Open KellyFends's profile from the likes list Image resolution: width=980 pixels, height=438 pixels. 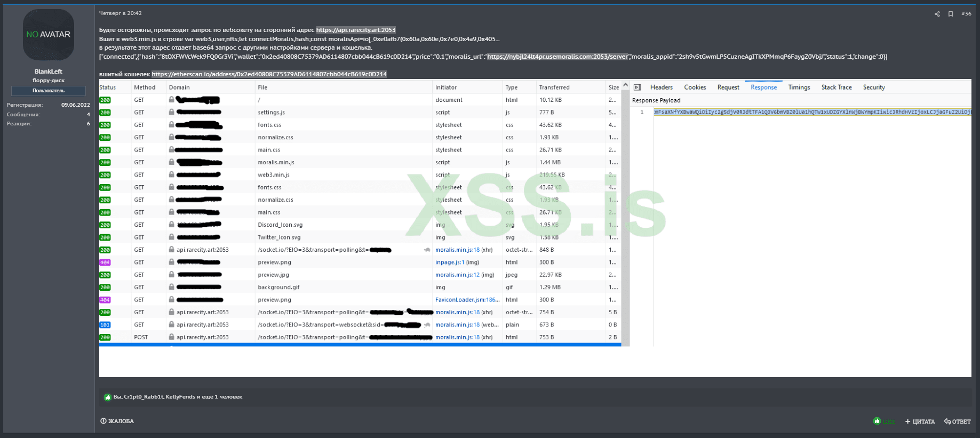[x=180, y=397]
